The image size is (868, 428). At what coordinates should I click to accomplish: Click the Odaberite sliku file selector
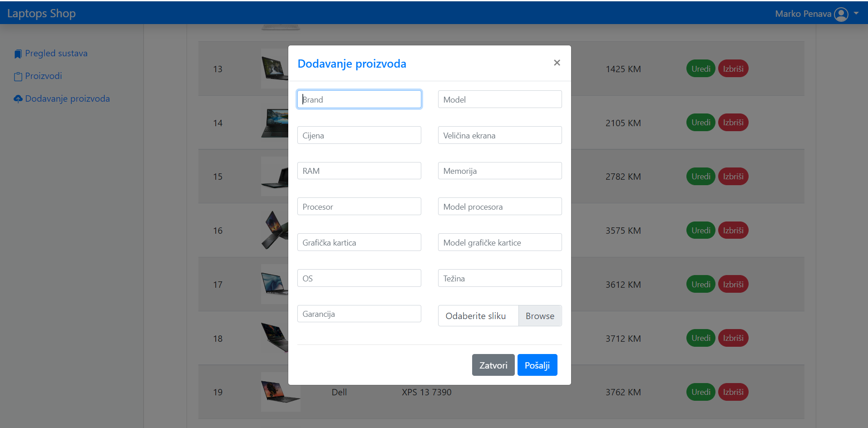pyautogui.click(x=478, y=315)
